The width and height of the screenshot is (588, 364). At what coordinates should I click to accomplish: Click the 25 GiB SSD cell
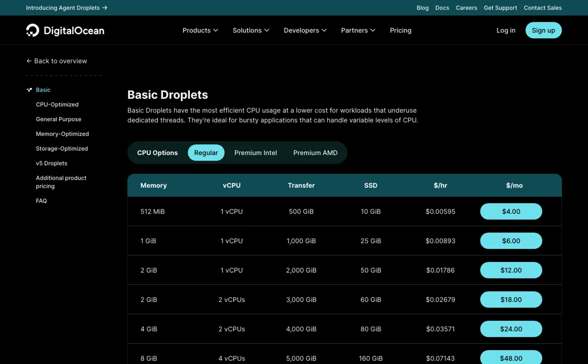click(x=370, y=241)
